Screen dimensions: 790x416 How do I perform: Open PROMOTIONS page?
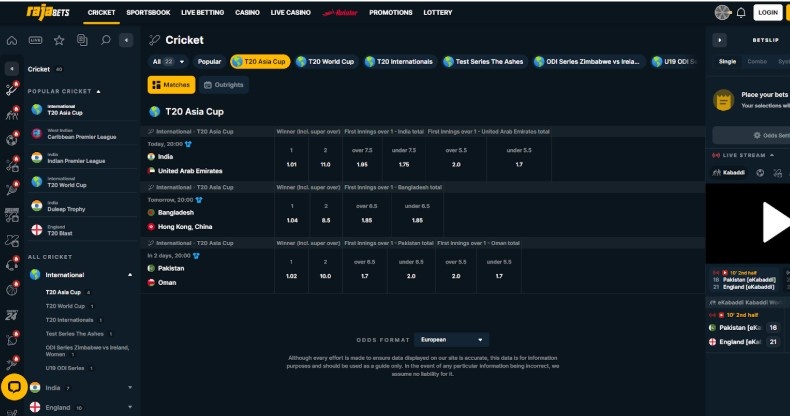[390, 13]
